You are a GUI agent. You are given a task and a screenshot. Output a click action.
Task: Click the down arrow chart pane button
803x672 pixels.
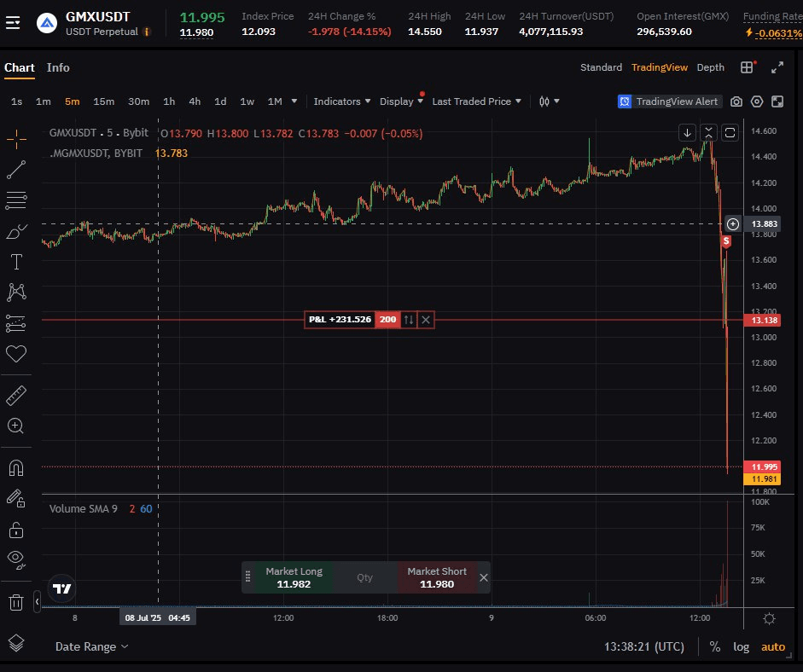pos(687,133)
